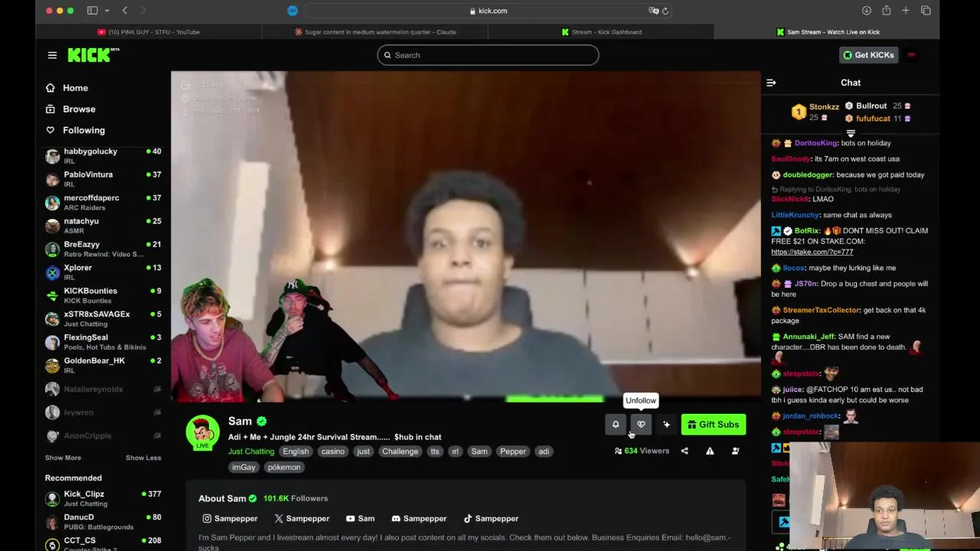Select the Challenge tag
This screenshot has height=551, width=980.
(400, 452)
